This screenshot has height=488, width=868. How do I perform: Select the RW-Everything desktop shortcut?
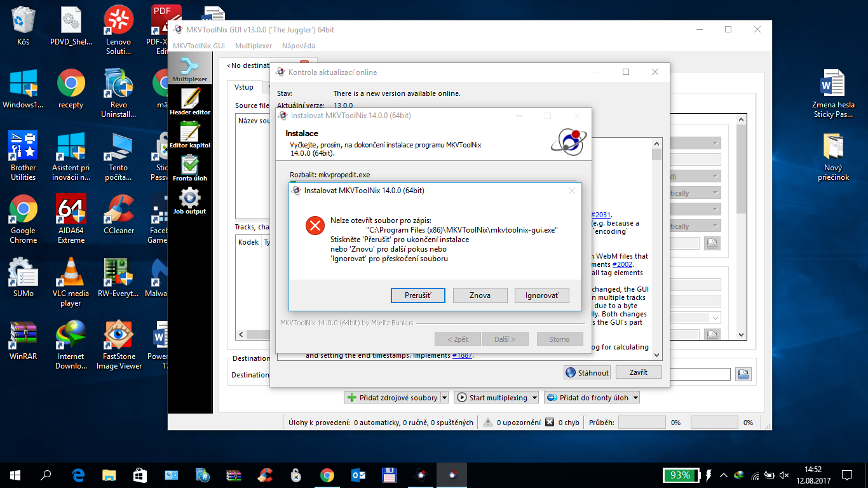pos(119,278)
